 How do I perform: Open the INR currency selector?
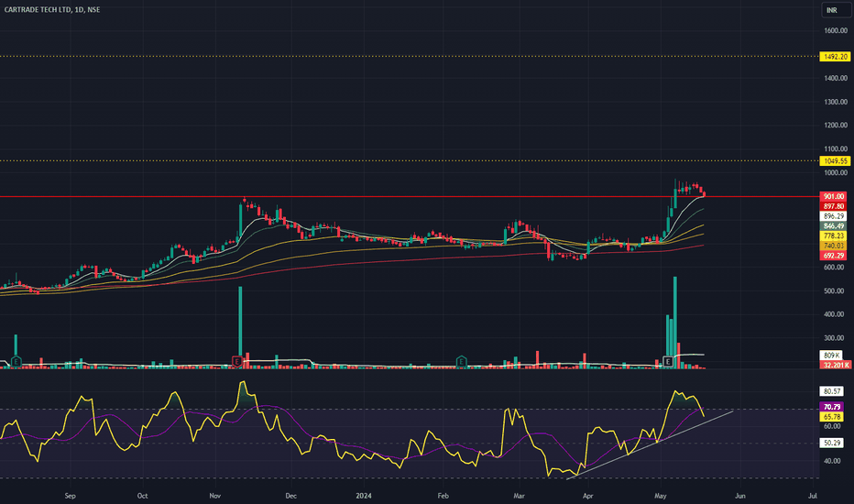[x=836, y=10]
